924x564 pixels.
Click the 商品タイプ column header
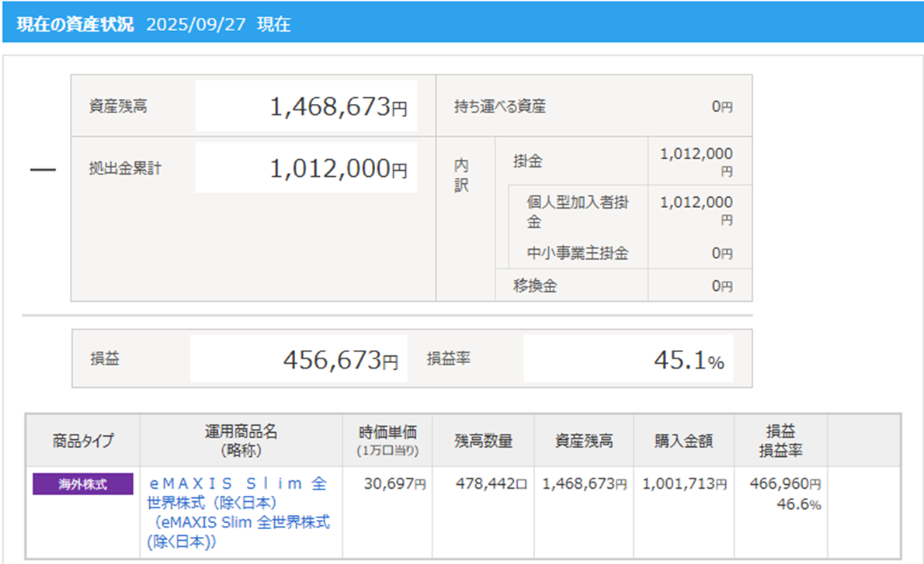point(83,441)
